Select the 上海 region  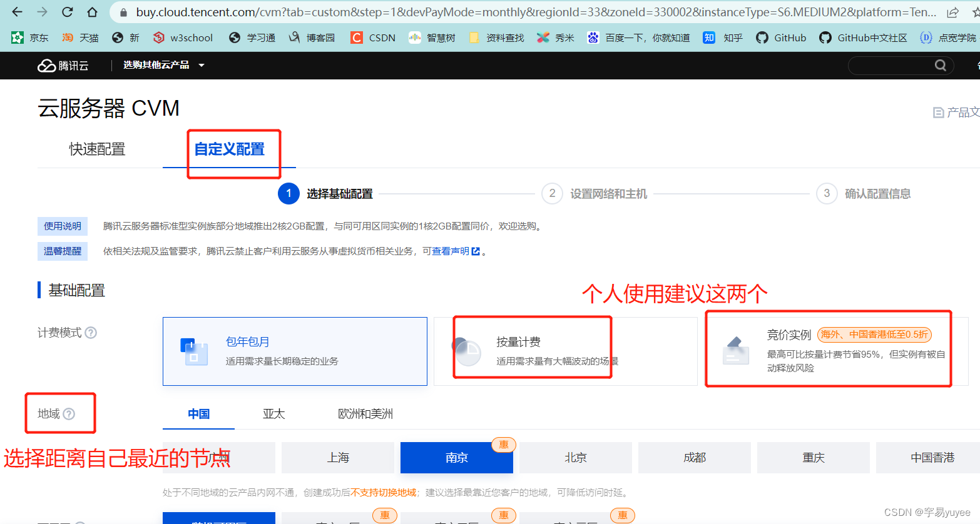pos(338,458)
